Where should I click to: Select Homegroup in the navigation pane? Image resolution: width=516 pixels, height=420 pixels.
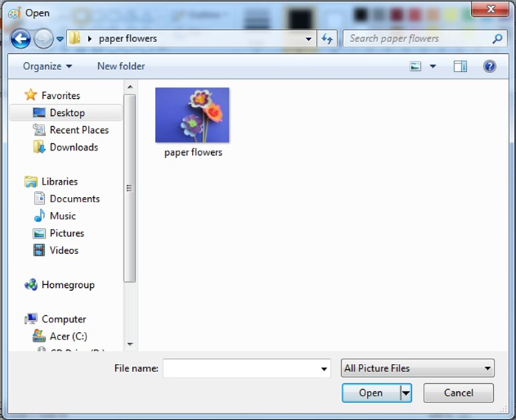68,285
